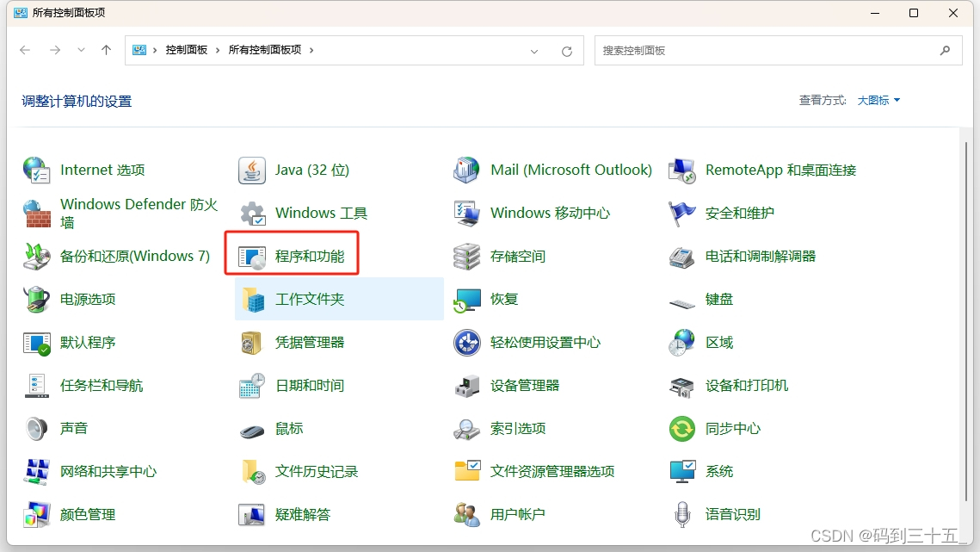Viewport: 980px width, 552px height.
Task: Open the 网络和共享中心 icon
Action: click(37, 471)
